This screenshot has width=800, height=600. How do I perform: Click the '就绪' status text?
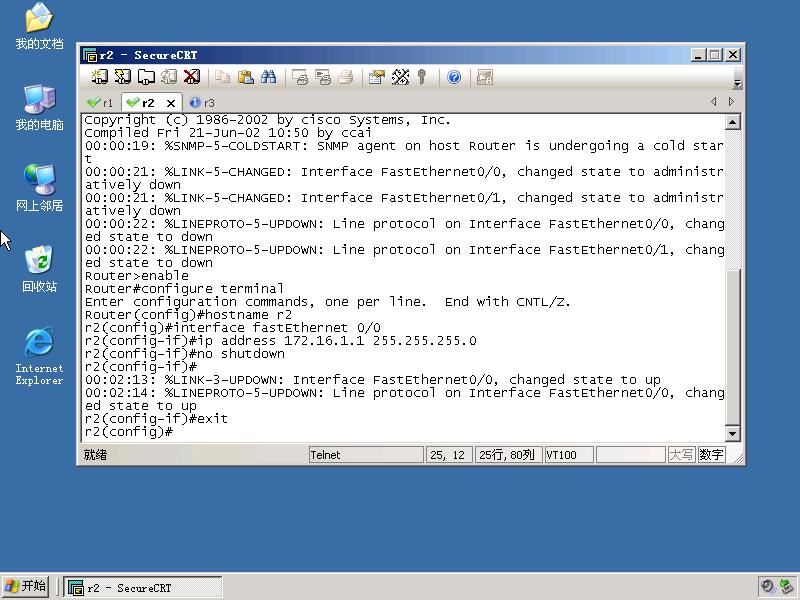pos(95,455)
